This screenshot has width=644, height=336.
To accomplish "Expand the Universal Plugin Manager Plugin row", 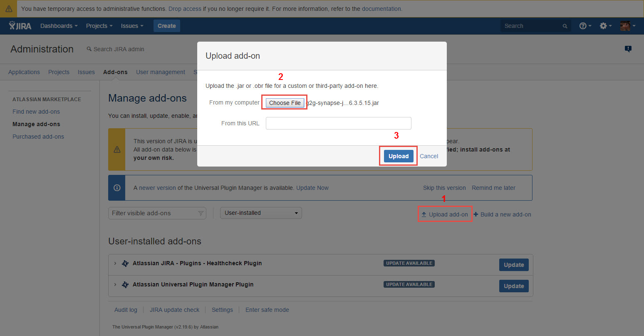I will pos(115,285).
